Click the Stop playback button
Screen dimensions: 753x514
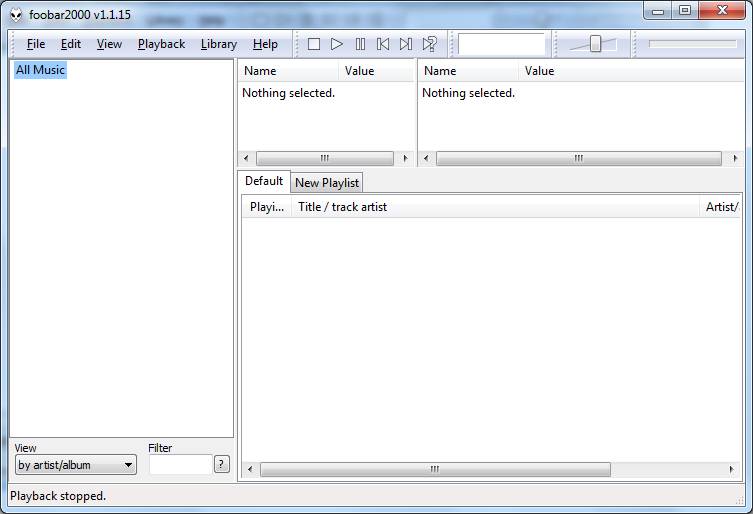tap(314, 44)
